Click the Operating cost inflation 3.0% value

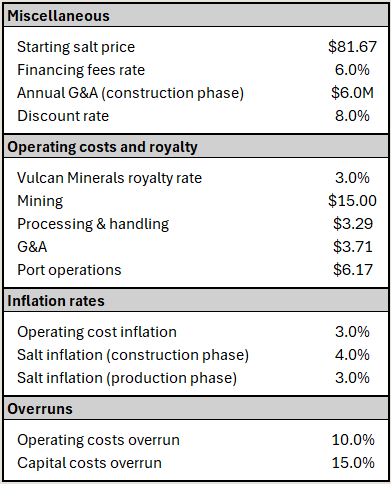(x=352, y=332)
